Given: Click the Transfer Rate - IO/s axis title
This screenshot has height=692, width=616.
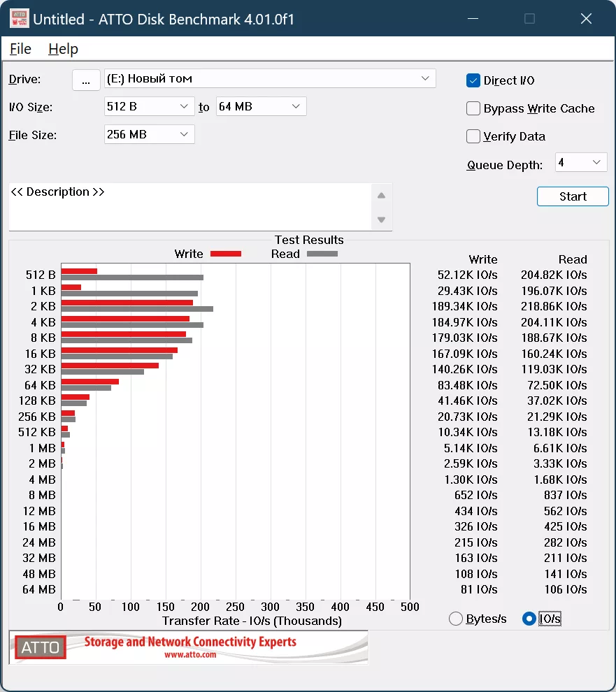Looking at the screenshot, I should pyautogui.click(x=252, y=621).
